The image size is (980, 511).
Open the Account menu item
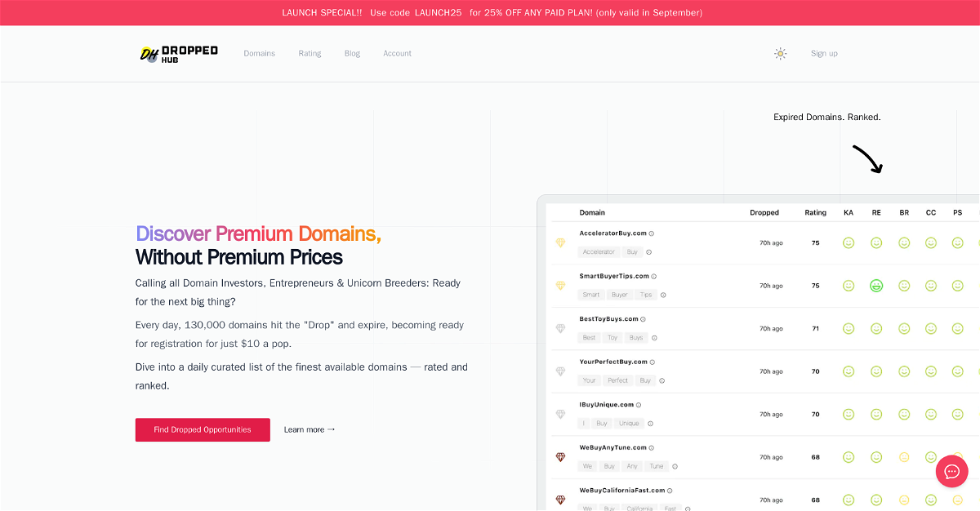point(398,54)
